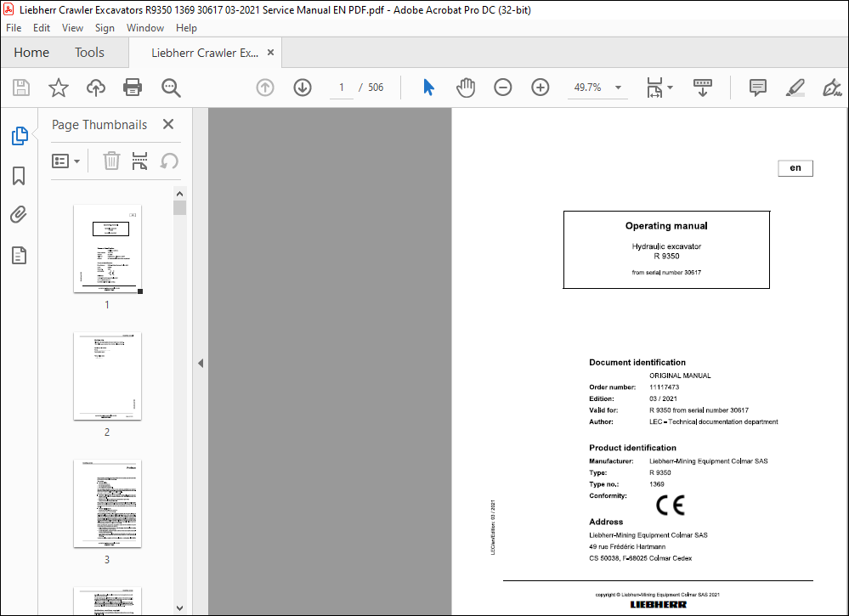Open the Bookmarks pane
849x616 pixels.
[19, 175]
